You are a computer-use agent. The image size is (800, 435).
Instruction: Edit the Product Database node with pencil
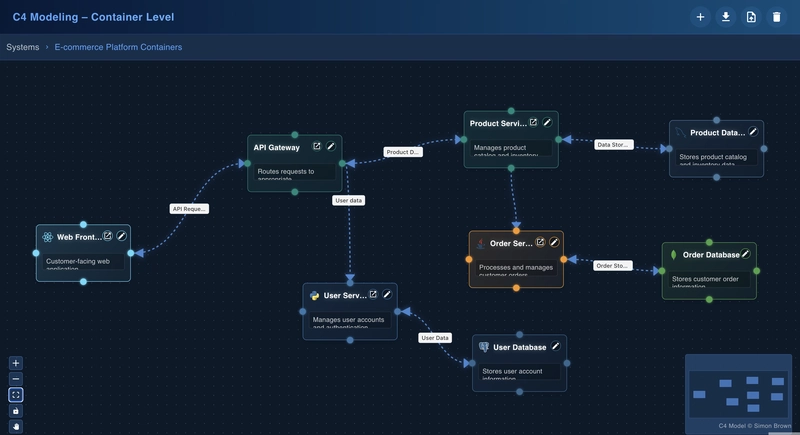753,132
